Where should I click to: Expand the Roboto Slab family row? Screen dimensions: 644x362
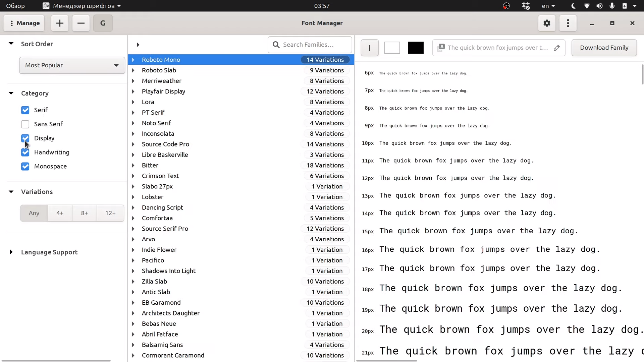click(133, 70)
